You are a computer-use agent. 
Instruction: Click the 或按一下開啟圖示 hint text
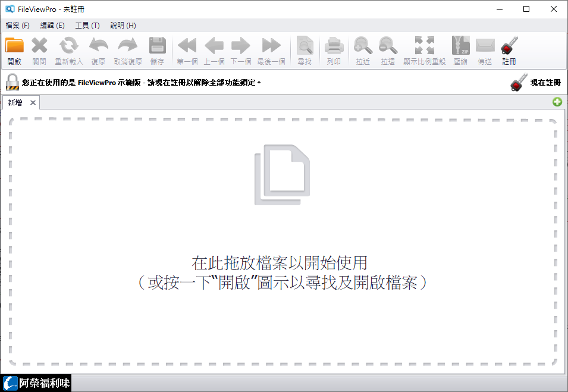[282, 283]
